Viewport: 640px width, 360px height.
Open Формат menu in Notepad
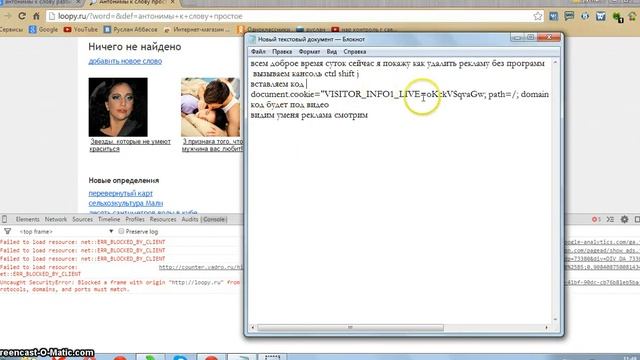tap(309, 52)
